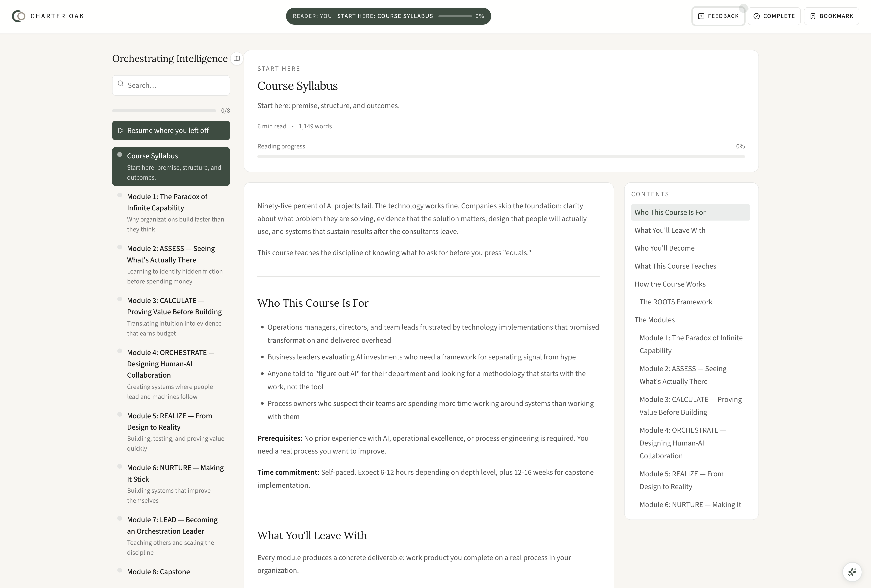The image size is (871, 588).
Task: Toggle completion dot for Module 1
Action: pyautogui.click(x=120, y=195)
